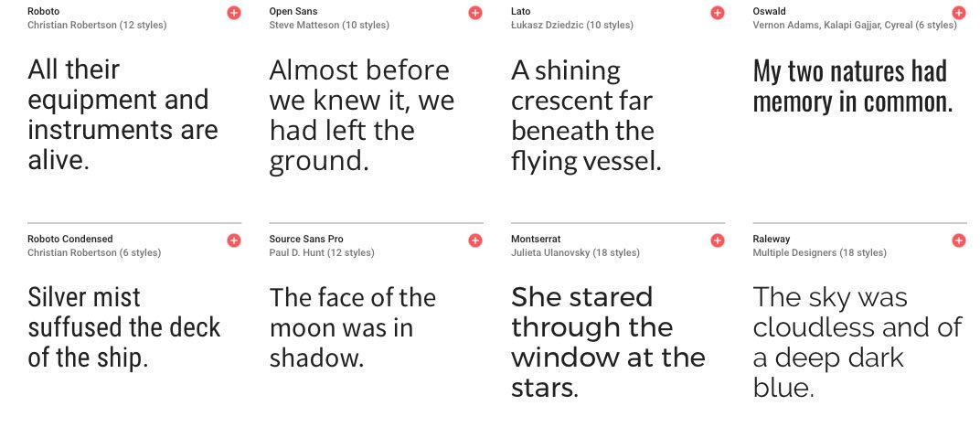Image resolution: width=980 pixels, height=438 pixels.
Task: Edit the Lato "A shining crescent" sample
Action: pos(586,115)
